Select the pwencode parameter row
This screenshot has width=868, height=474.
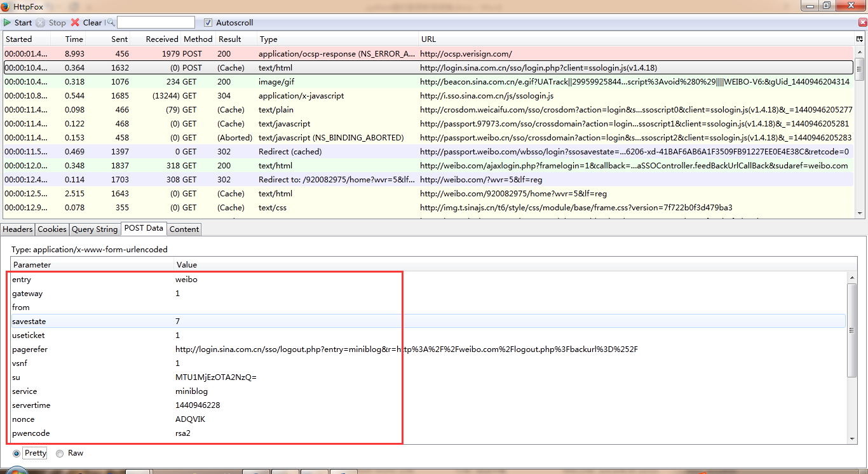tap(428, 433)
